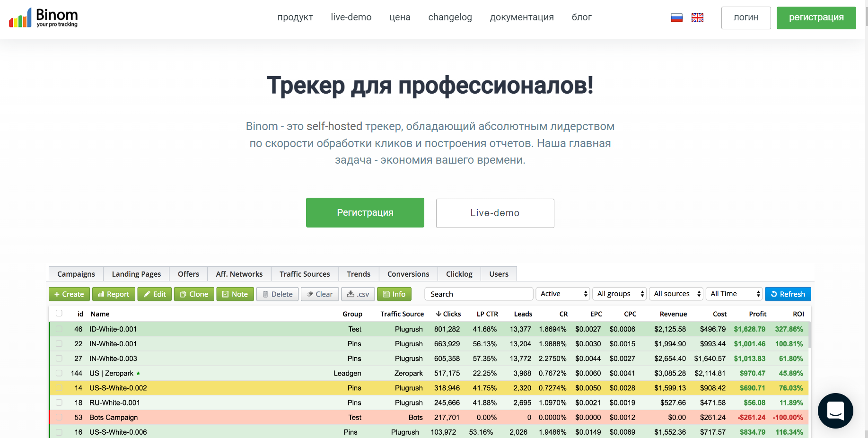Viewport: 868px width, 438px height.
Task: Sort by the Traffic Source column header
Action: point(402,314)
